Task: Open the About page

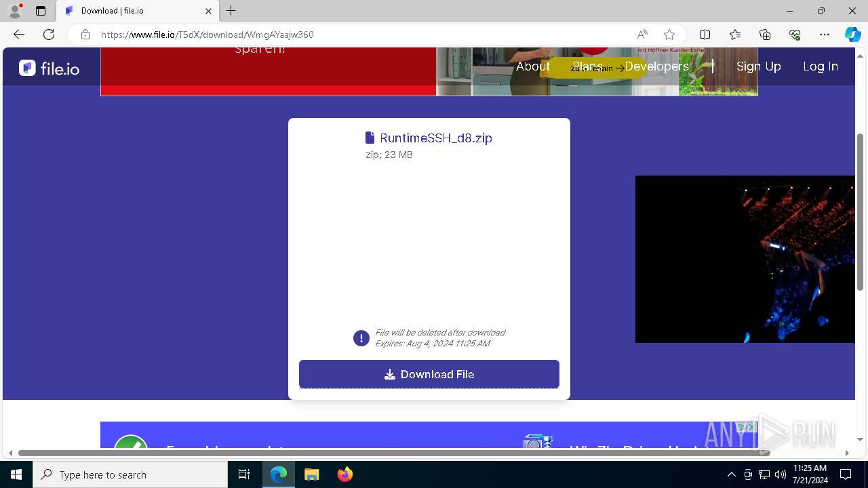Action: point(533,66)
